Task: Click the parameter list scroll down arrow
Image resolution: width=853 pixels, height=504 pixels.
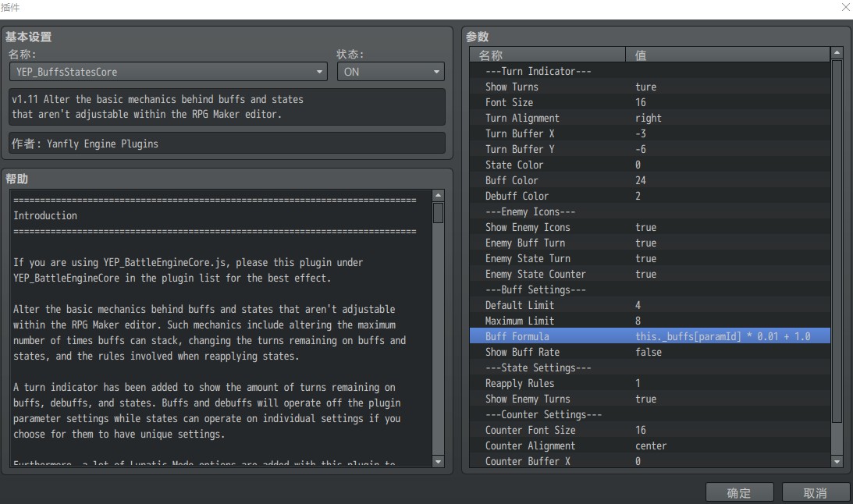Action: click(x=837, y=462)
